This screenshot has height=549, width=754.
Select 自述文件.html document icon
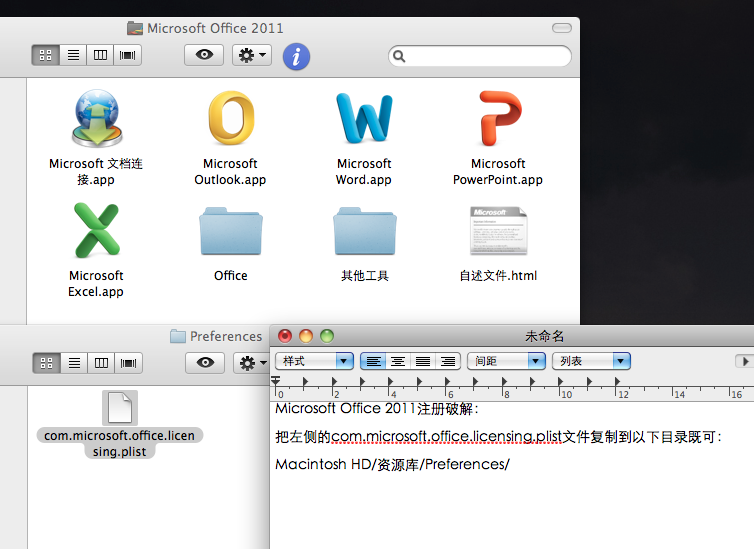click(x=499, y=231)
